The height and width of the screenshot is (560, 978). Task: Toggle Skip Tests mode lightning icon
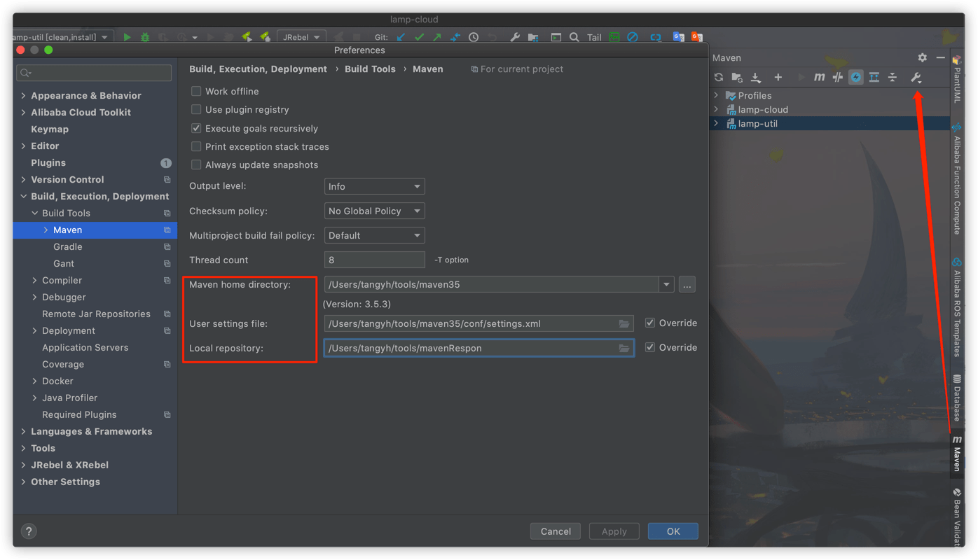(x=856, y=77)
